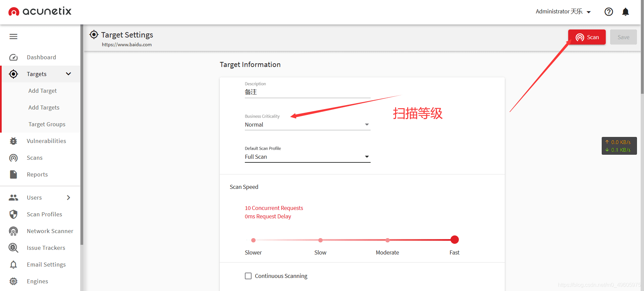Open the notifications bell icon
644x291 pixels.
626,12
